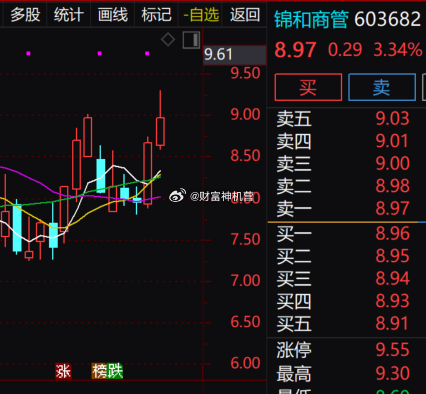Click the red 买 buy button
The height and width of the screenshot is (394, 426).
[308, 87]
